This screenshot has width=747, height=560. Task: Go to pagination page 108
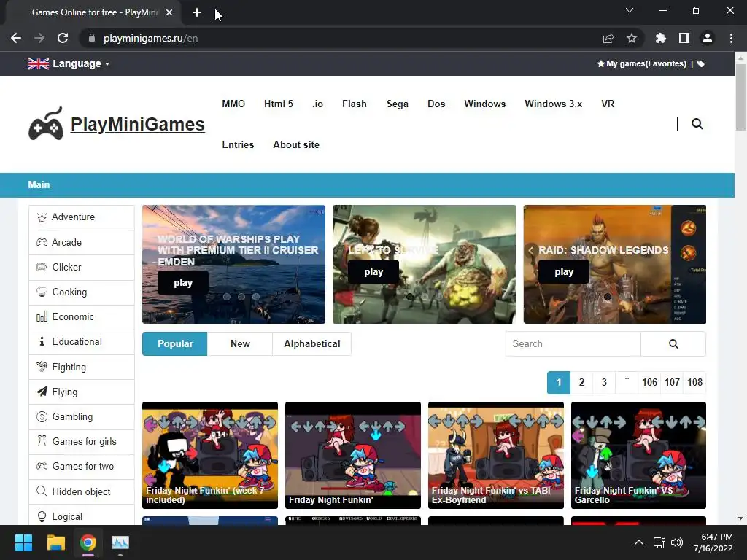click(x=694, y=382)
